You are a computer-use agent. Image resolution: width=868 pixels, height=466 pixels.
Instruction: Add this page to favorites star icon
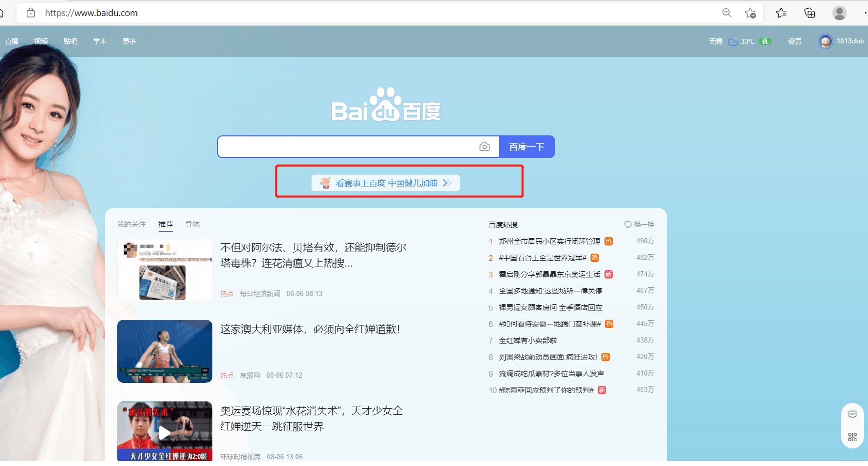750,13
